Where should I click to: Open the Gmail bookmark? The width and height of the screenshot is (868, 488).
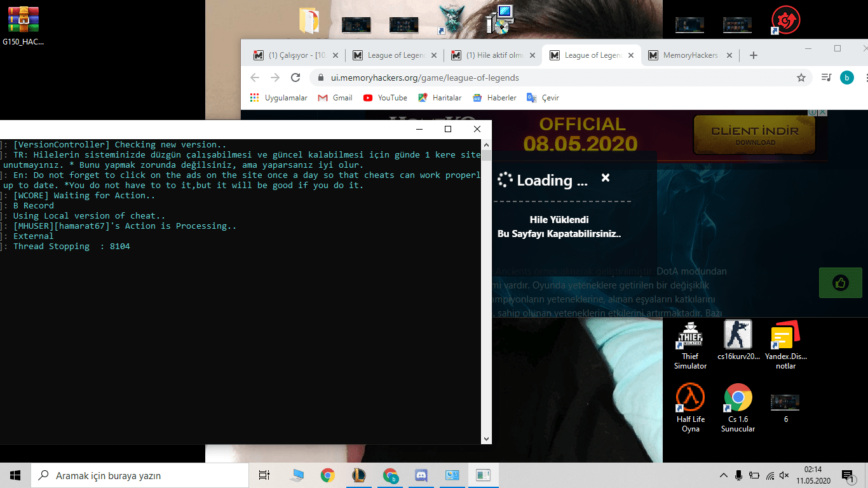[x=335, y=98]
